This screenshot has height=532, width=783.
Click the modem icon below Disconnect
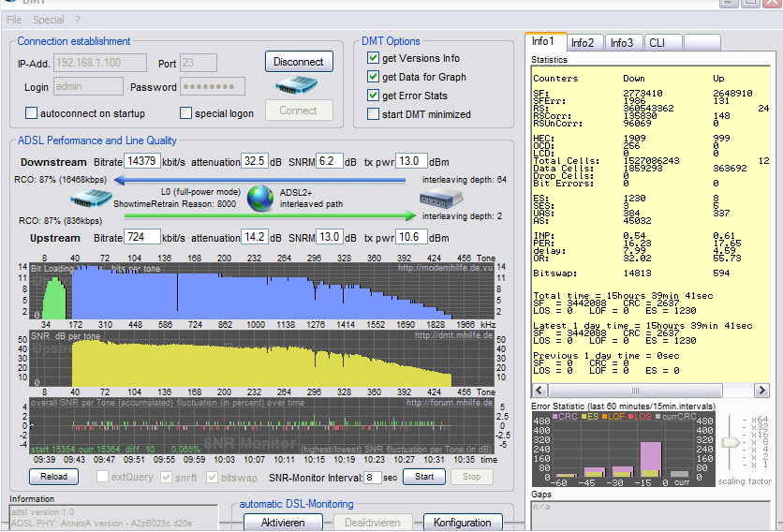pyautogui.click(x=298, y=85)
